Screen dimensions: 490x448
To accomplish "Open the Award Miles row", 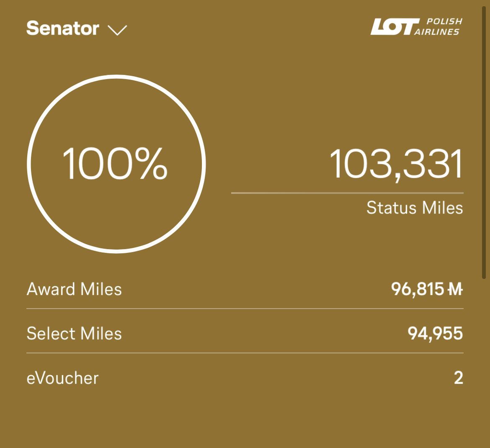I will click(x=245, y=289).
